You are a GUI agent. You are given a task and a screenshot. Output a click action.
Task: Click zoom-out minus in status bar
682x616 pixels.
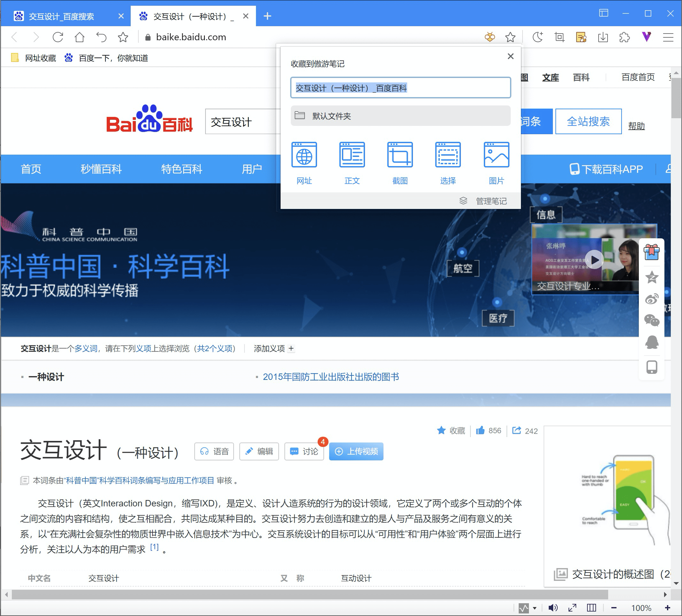[x=614, y=608]
